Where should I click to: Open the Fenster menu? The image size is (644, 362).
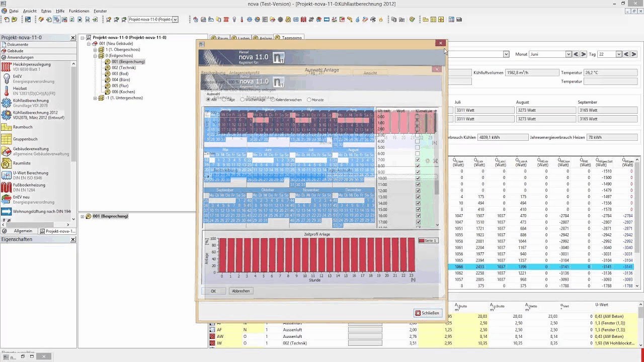[100, 11]
